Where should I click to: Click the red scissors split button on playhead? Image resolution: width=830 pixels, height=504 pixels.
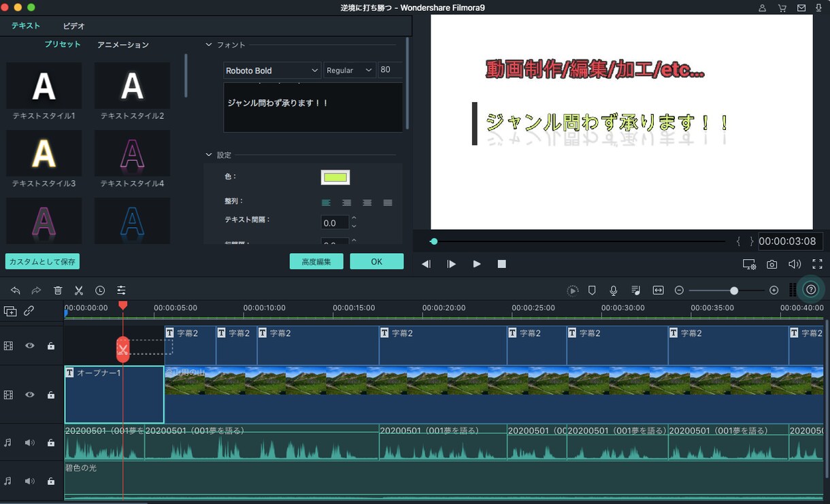coord(122,350)
